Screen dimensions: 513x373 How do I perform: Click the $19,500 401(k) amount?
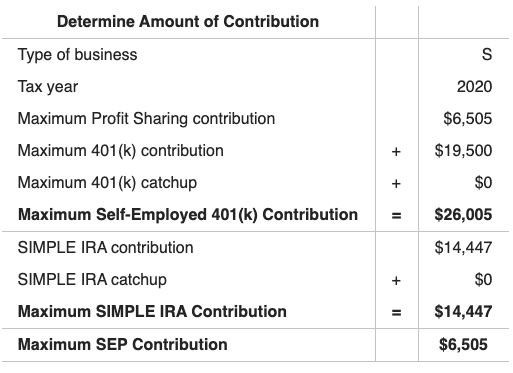click(x=463, y=151)
